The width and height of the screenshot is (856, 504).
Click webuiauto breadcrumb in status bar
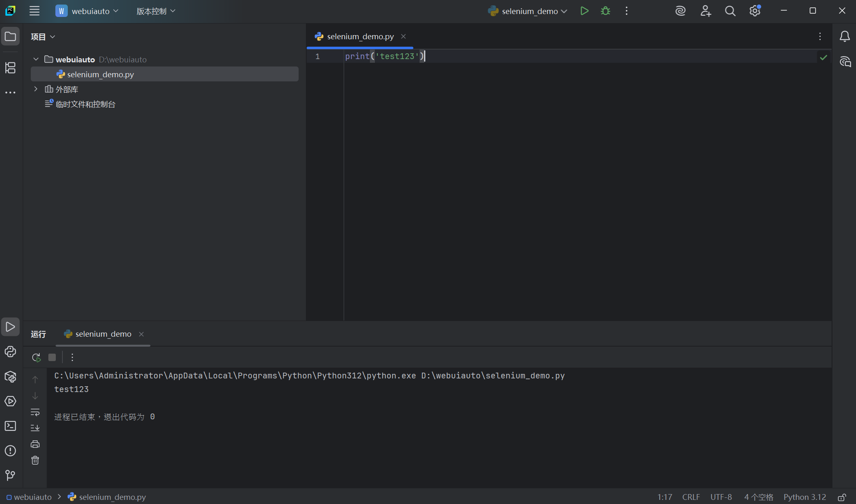click(x=29, y=497)
